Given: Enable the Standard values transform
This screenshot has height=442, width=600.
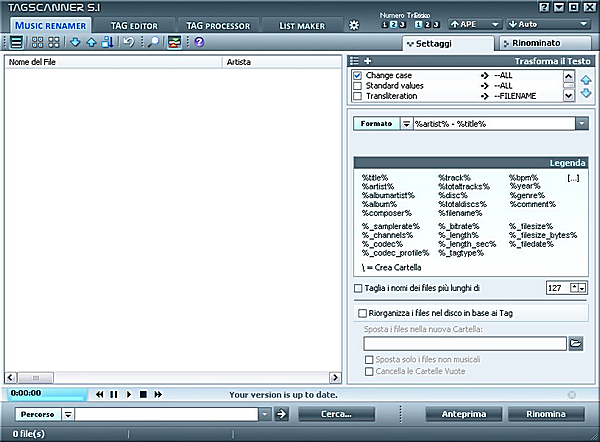Looking at the screenshot, I should 357,86.
